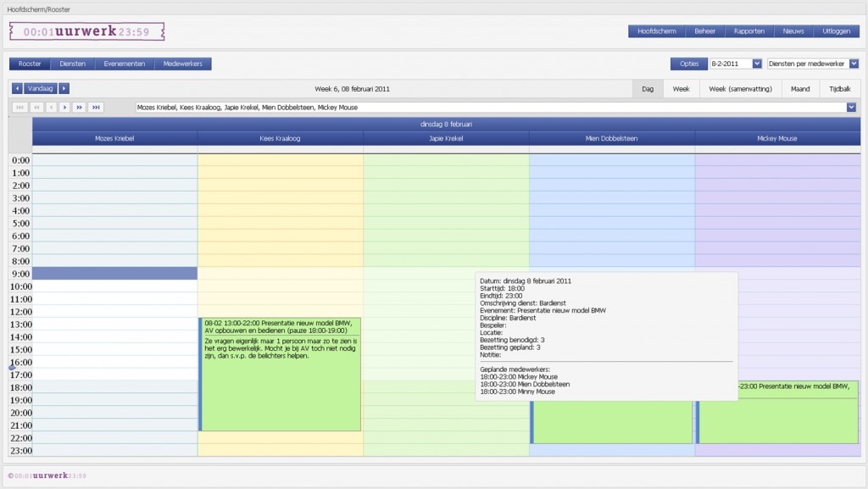Select Japie Krekel column header
The width and height of the screenshot is (868, 489).
(446, 138)
